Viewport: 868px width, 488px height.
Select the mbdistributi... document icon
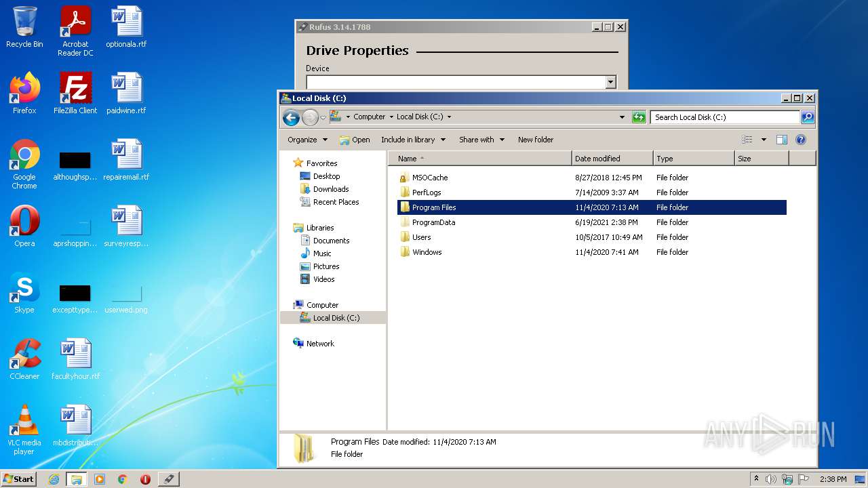point(75,426)
